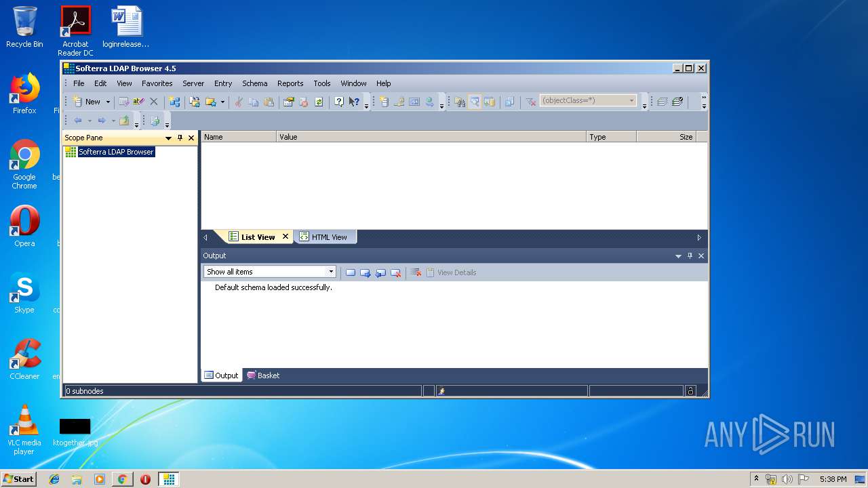Open the Output pane options dropdown arrow
Viewport: 868px width, 488px height.
click(x=678, y=256)
